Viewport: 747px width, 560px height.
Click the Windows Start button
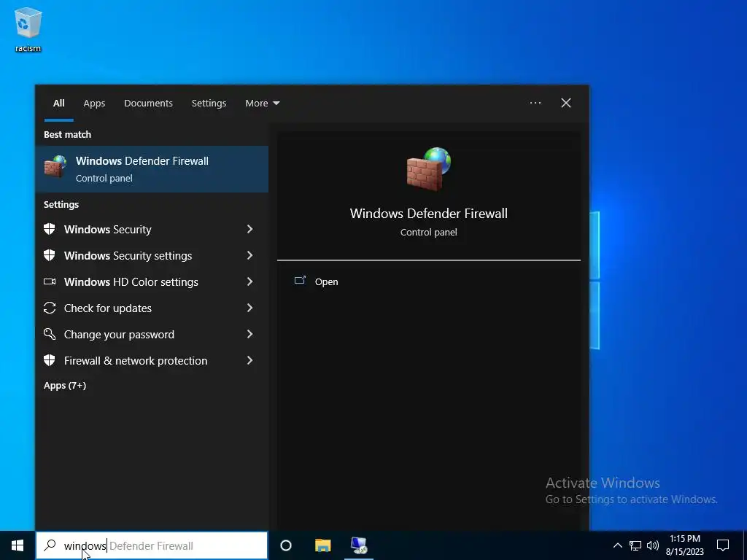18,545
